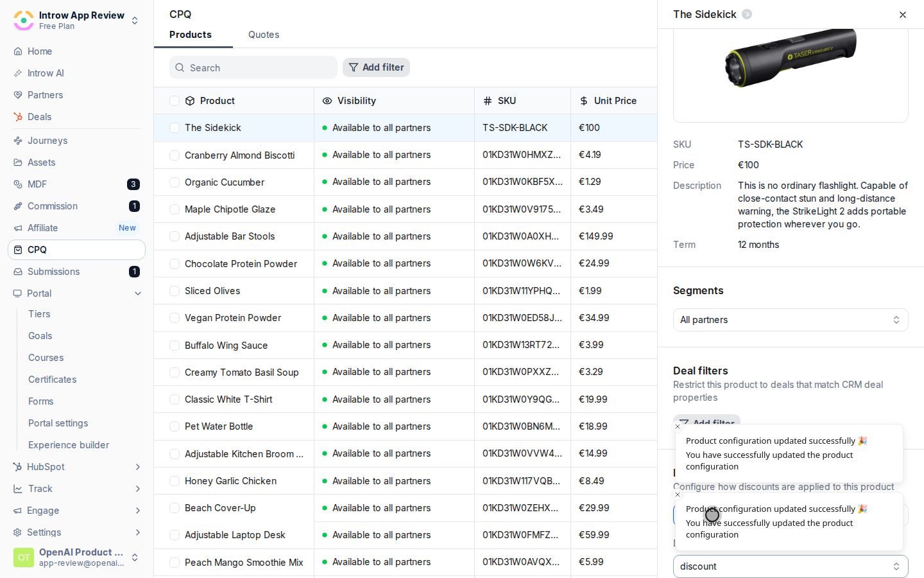The image size is (924, 578).
Task: Toggle the select-all checkbox in Product header
Action: [175, 101]
